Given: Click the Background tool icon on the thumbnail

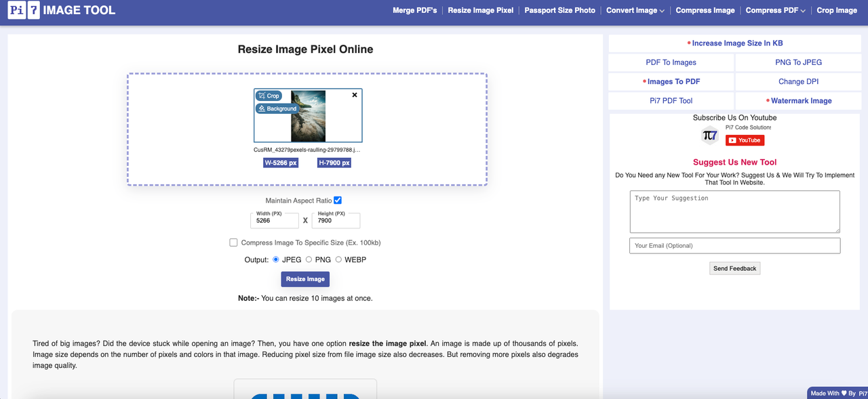Looking at the screenshot, I should tap(277, 108).
